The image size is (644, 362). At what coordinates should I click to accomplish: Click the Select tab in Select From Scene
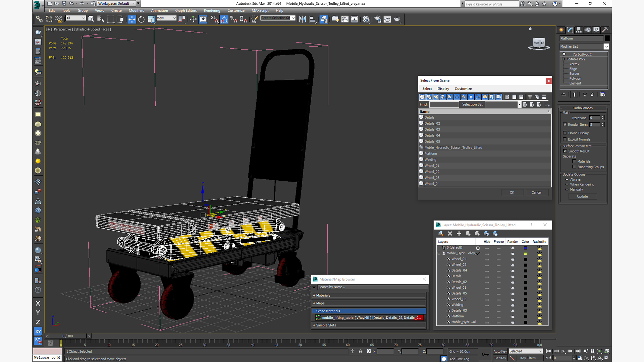point(427,88)
